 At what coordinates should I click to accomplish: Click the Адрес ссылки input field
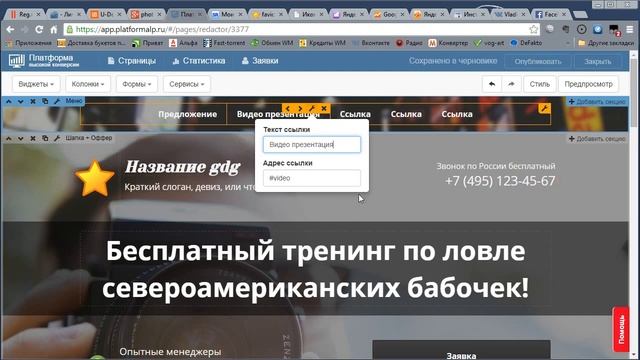point(312,178)
